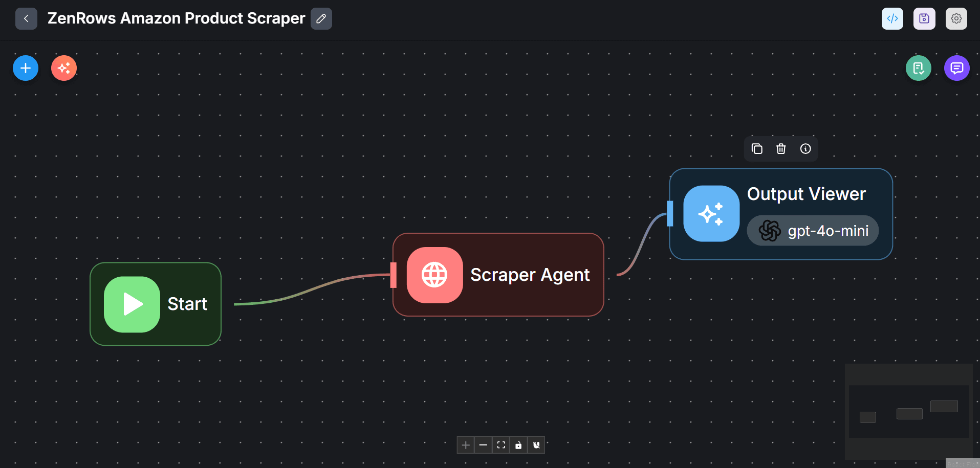Open the green checklist button

(919, 68)
